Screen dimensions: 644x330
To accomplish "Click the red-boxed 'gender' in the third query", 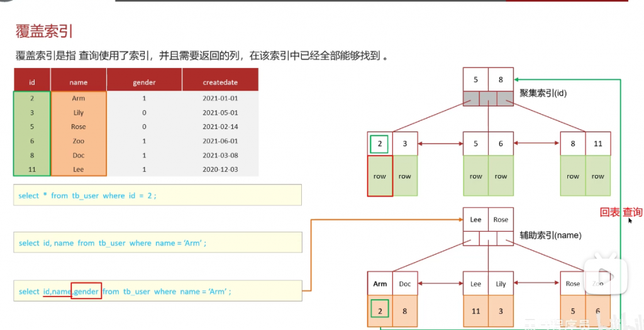I will point(86,291).
